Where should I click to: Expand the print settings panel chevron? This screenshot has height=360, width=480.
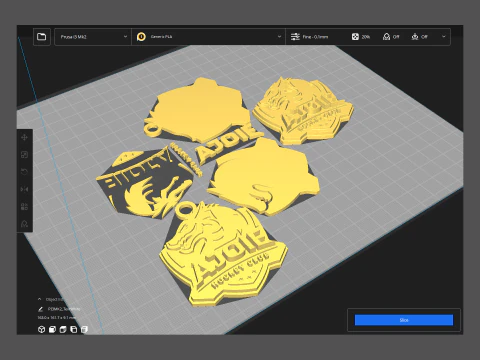pos(443,36)
